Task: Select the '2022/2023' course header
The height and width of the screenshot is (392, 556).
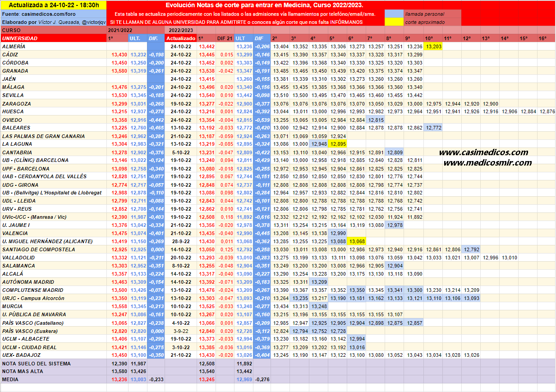Action: (x=181, y=30)
